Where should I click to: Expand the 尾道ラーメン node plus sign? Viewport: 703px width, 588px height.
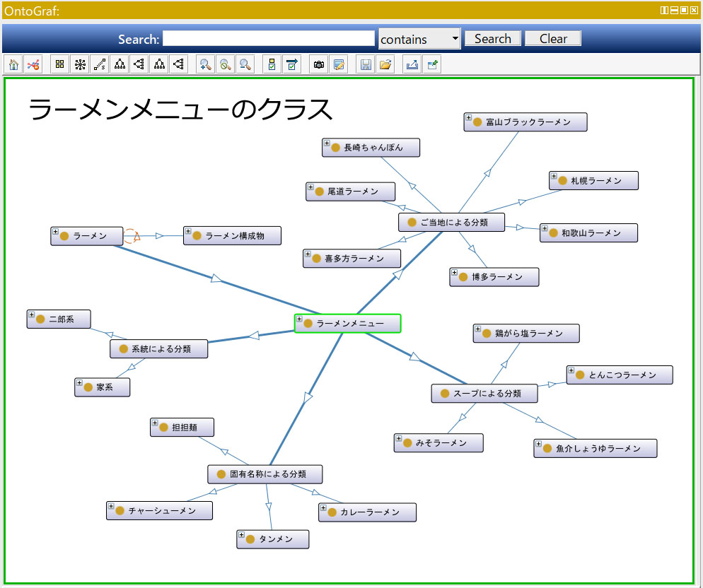click(310, 187)
